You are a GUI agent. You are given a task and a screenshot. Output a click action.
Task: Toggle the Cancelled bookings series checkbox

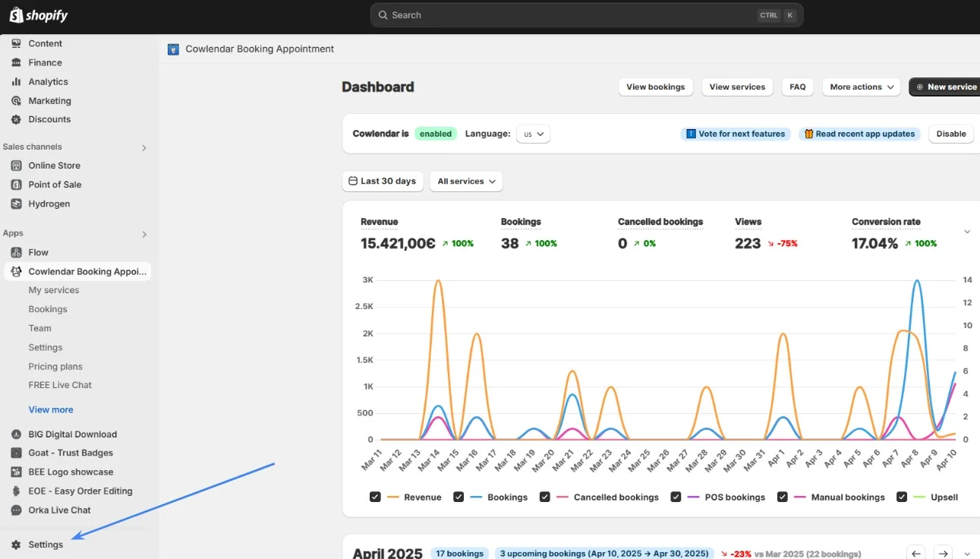[544, 497]
